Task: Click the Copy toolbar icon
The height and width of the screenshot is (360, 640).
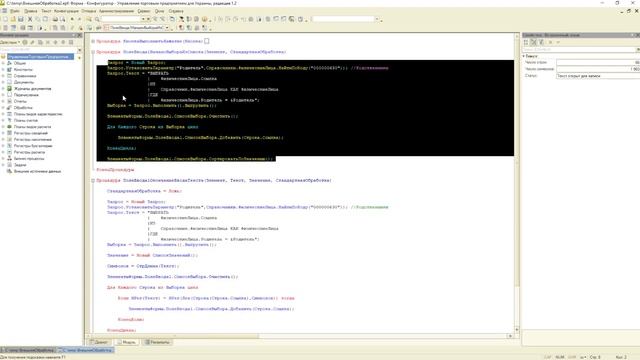Action: 38,19
